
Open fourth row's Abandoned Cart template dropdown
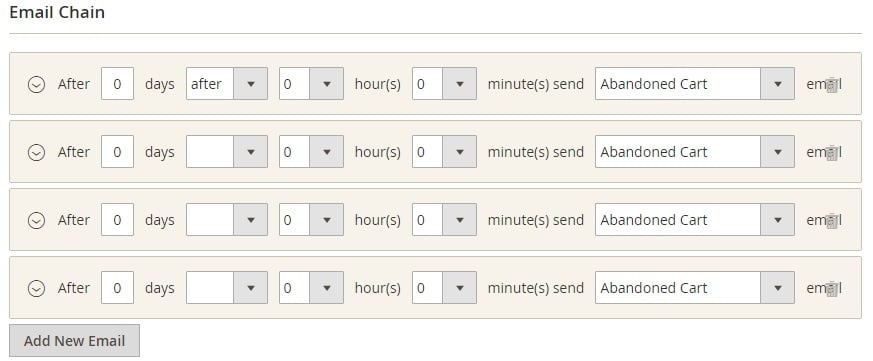pos(695,287)
